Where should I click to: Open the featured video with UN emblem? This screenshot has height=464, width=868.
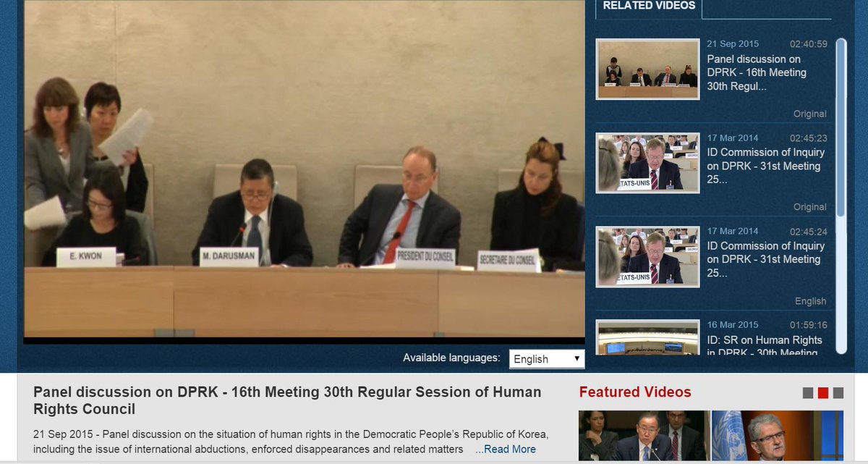[778, 436]
